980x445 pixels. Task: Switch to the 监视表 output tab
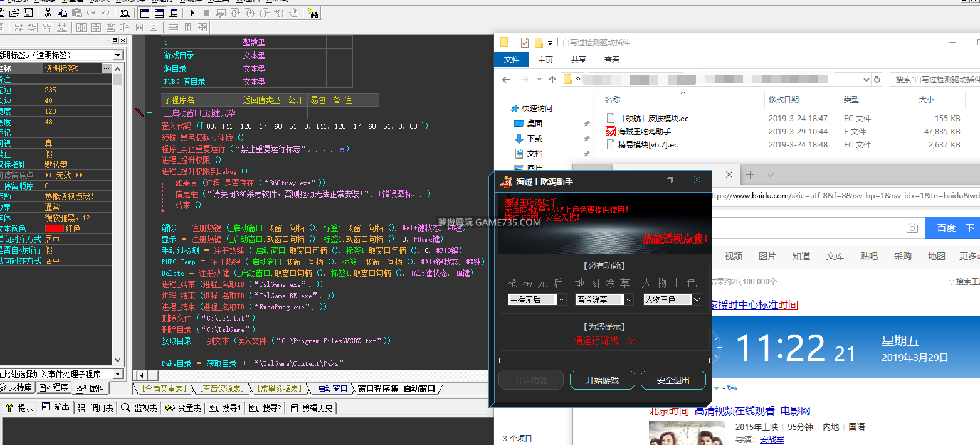tap(140, 408)
